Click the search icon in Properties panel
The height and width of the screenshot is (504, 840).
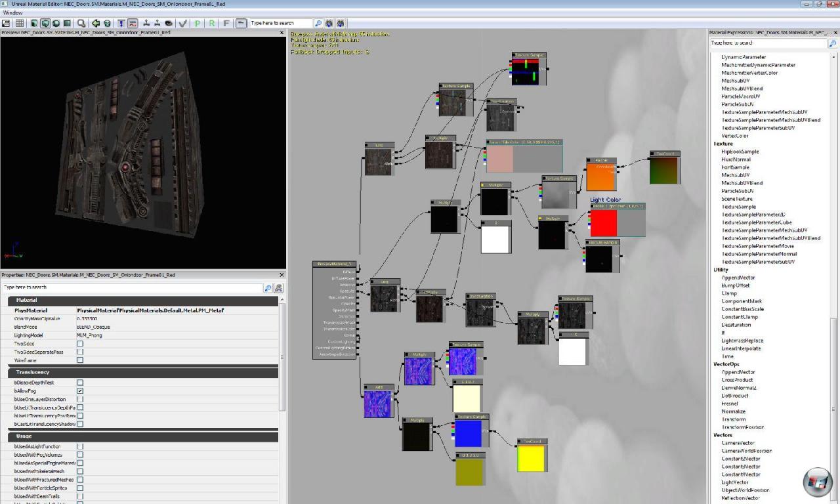click(268, 288)
